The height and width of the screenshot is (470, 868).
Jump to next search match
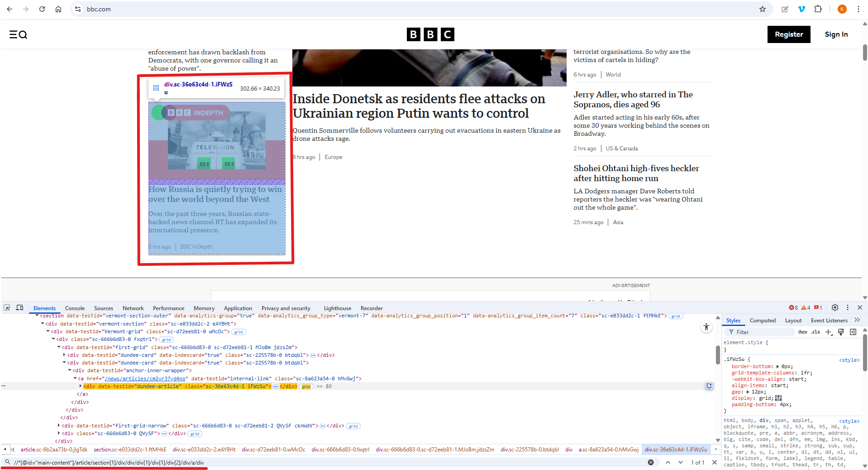click(681, 462)
